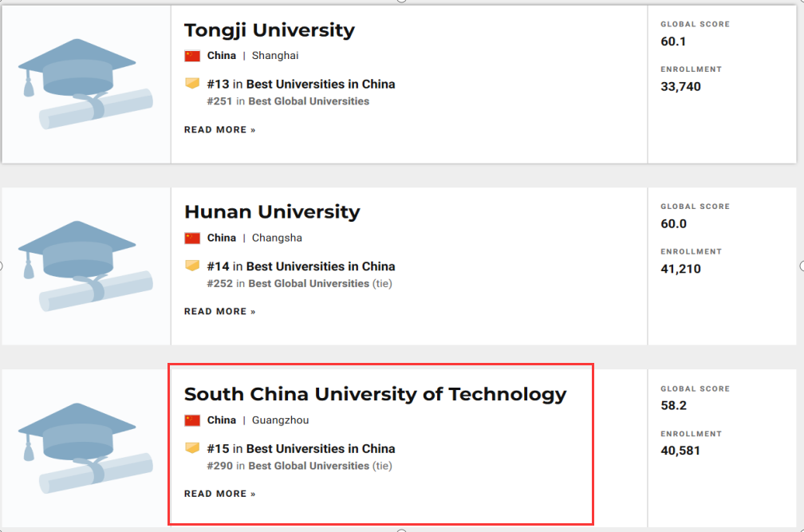Click READ MORE under Tongji University
This screenshot has height=532, width=804.
tap(219, 129)
